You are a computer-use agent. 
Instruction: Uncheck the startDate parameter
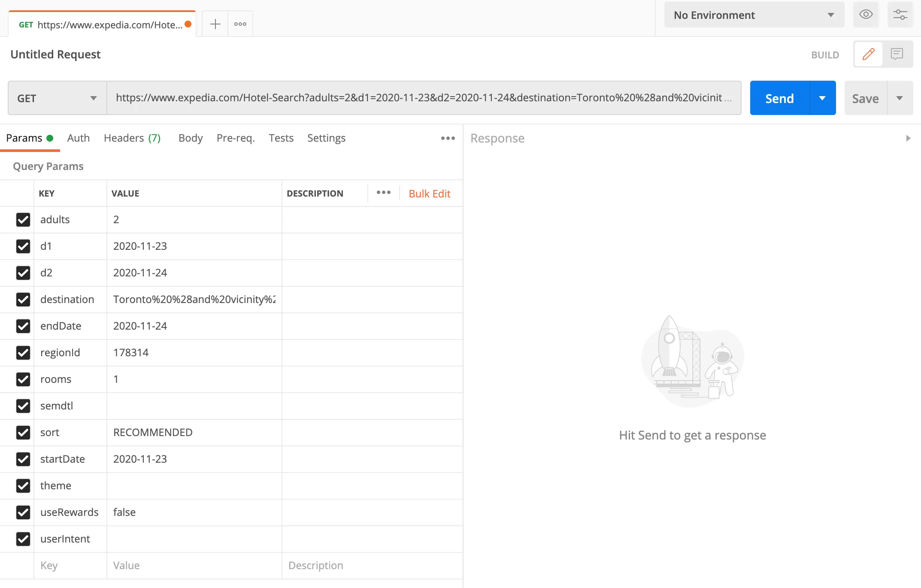pos(23,459)
